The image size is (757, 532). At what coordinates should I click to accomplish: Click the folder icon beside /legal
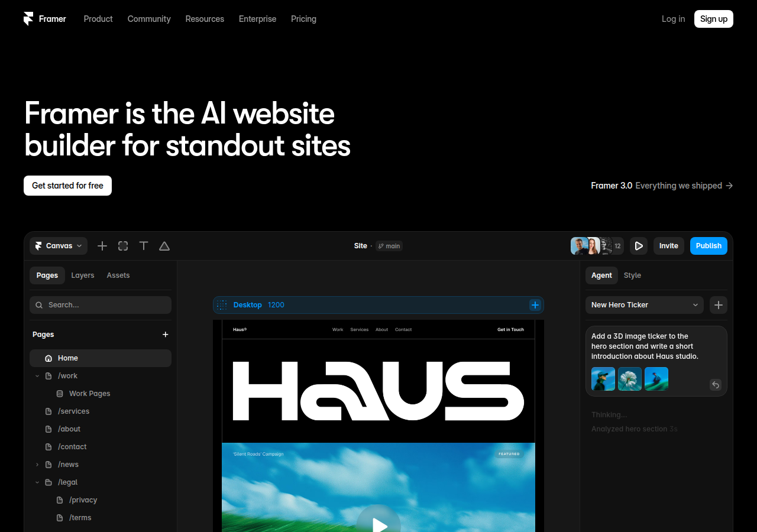48,482
